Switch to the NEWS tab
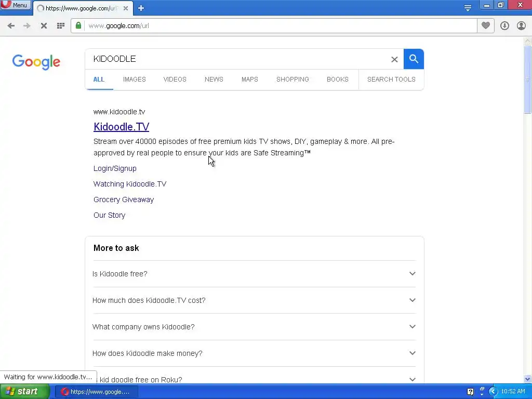Viewport: 532px width, 399px height. tap(214, 79)
